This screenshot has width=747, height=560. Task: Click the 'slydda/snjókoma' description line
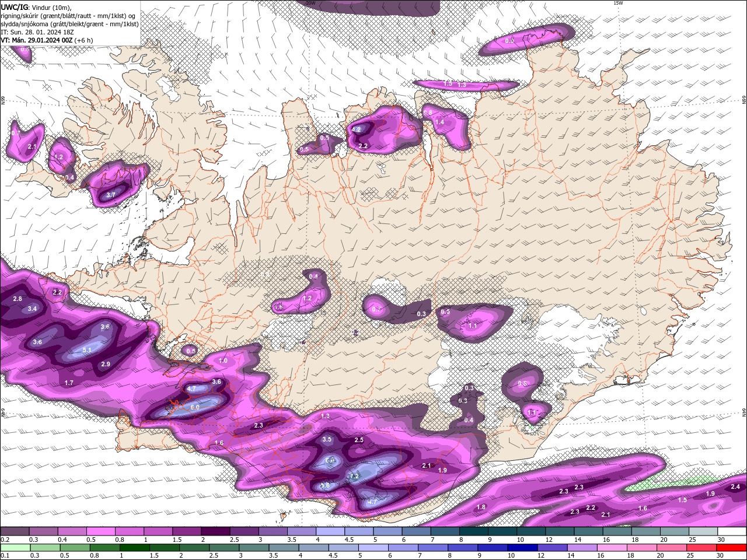pyautogui.click(x=69, y=24)
